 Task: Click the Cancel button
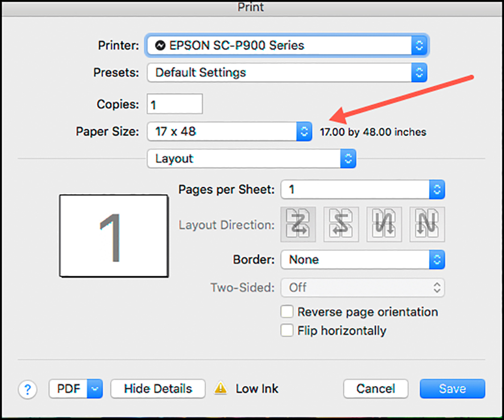(x=376, y=388)
